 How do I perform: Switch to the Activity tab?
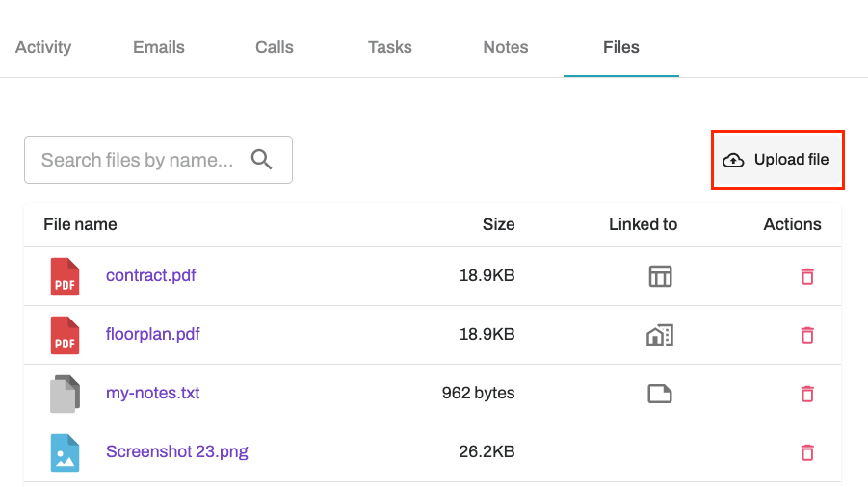coord(43,47)
